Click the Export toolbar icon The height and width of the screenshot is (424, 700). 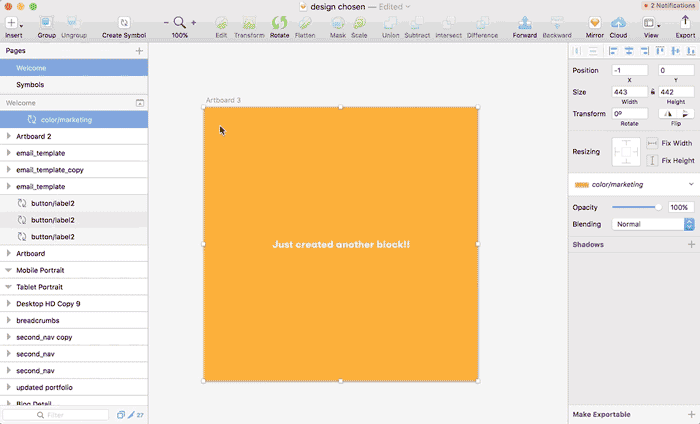[x=685, y=23]
